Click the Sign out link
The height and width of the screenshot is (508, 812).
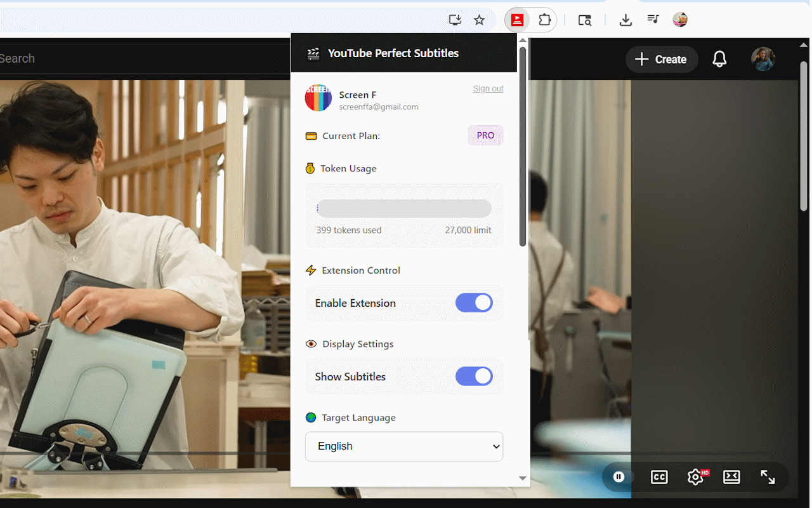[488, 89]
